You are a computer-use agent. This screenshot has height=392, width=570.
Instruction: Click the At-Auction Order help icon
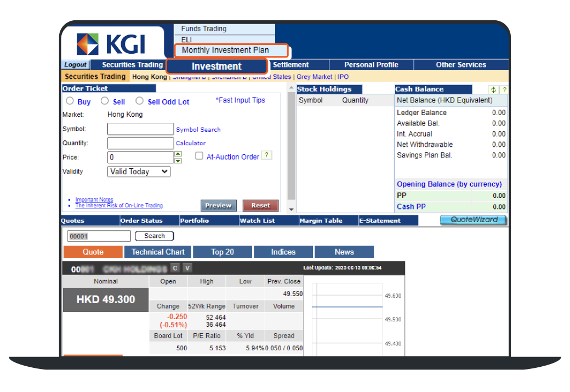(x=266, y=155)
